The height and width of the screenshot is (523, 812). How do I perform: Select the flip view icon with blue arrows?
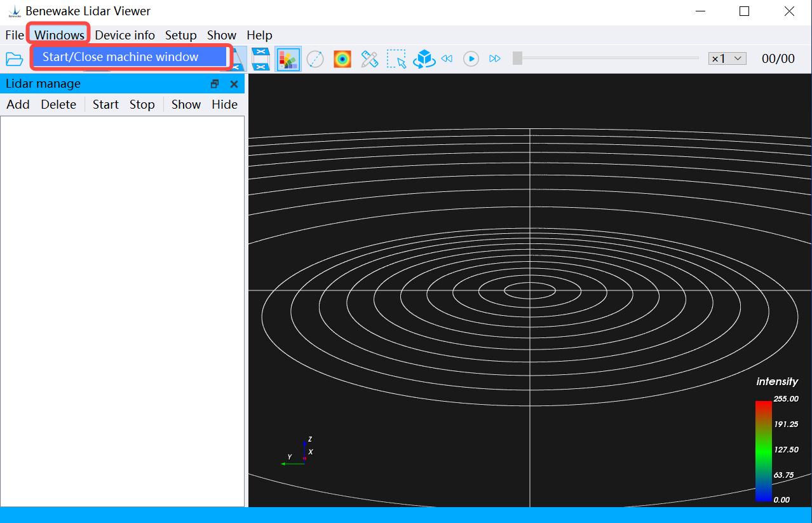click(261, 59)
